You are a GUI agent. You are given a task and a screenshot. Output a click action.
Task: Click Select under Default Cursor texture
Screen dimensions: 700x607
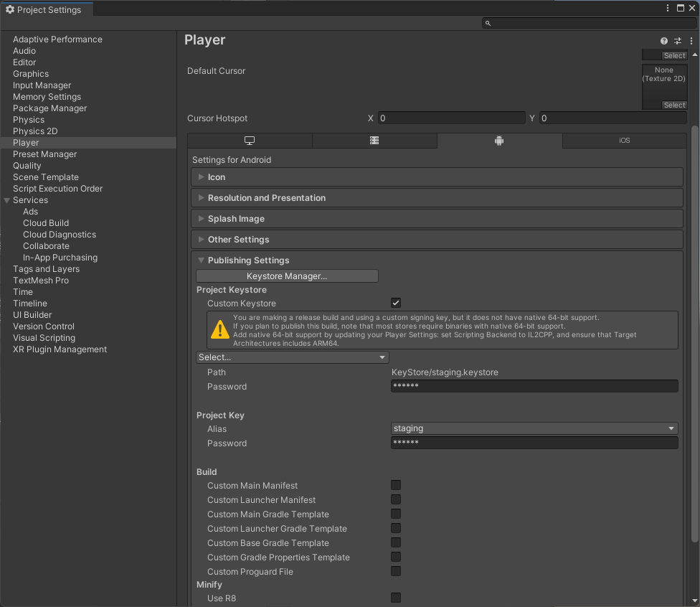coord(674,105)
